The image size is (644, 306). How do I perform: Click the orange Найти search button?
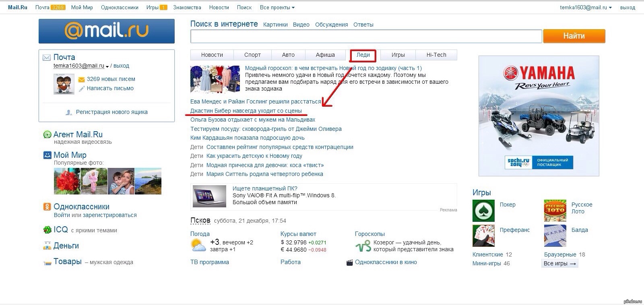pyautogui.click(x=574, y=36)
